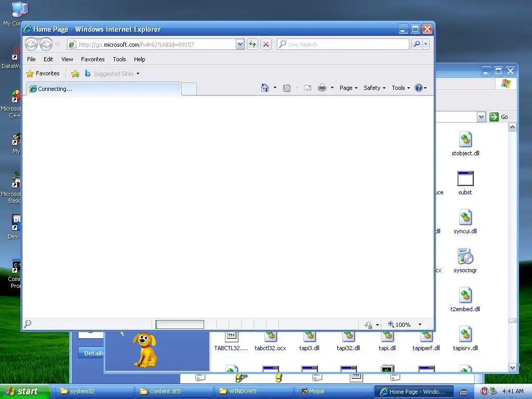Expand the IE address bar dropdown
Image resolution: width=532 pixels, height=399 pixels.
(x=240, y=44)
